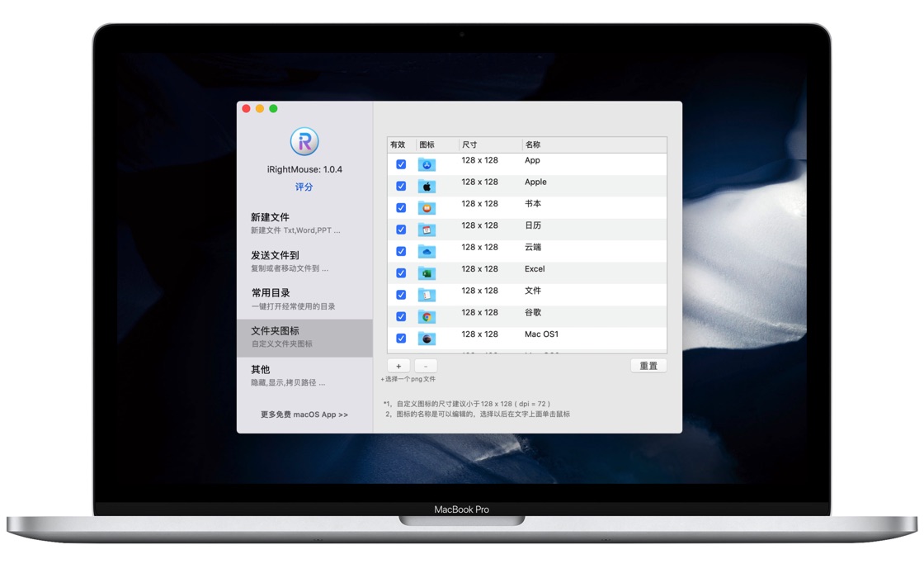Screen dimensions: 924x578
Task: Select the 日历 calendar folder icon
Action: (x=427, y=230)
